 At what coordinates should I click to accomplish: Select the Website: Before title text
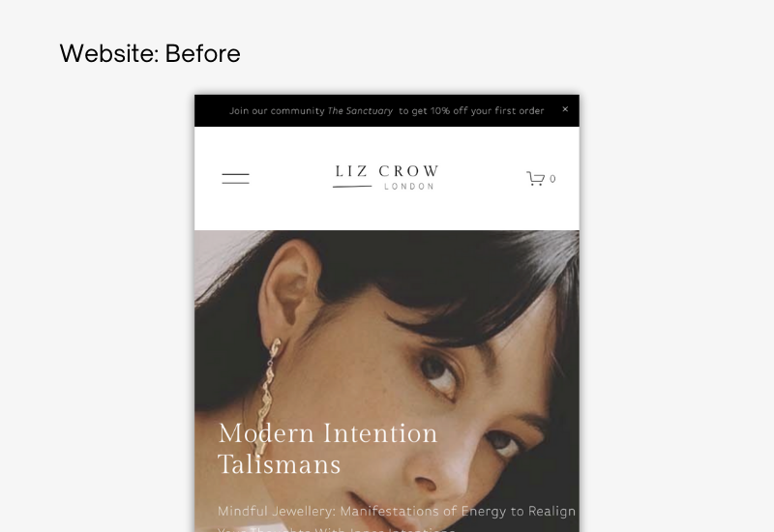(150, 53)
